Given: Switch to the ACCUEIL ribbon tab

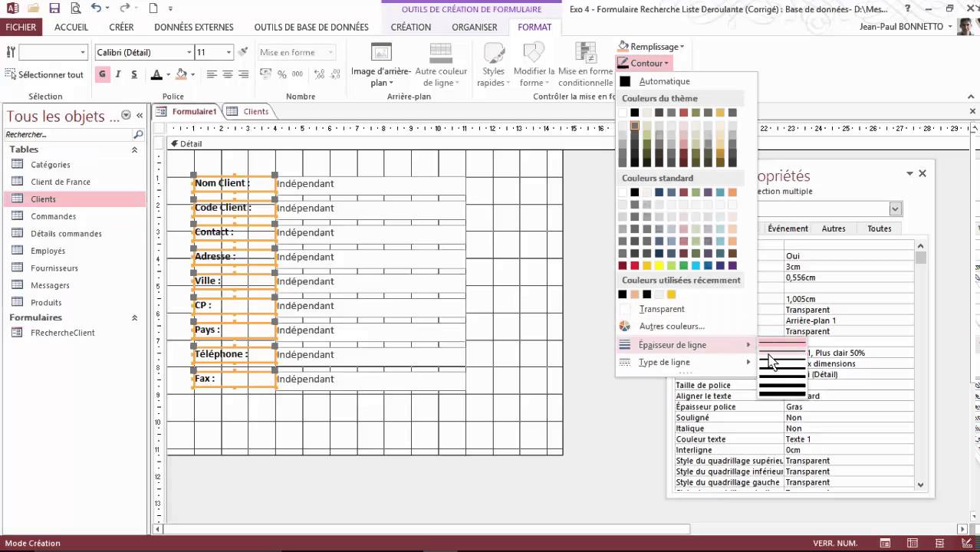Looking at the screenshot, I should [71, 27].
